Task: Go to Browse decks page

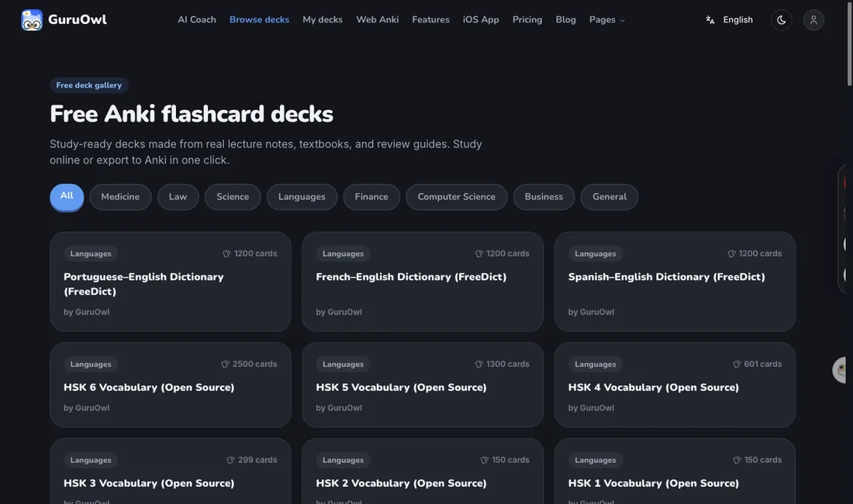Action: coord(259,19)
